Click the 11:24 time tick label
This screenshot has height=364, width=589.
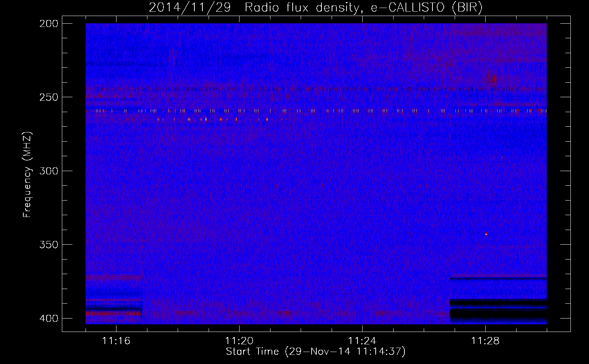[x=362, y=341]
